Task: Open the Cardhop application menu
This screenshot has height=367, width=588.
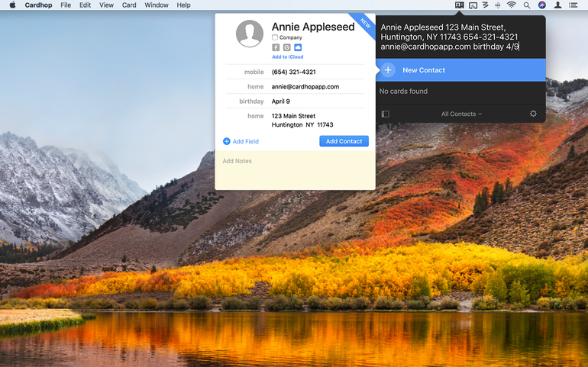Action: [x=38, y=5]
